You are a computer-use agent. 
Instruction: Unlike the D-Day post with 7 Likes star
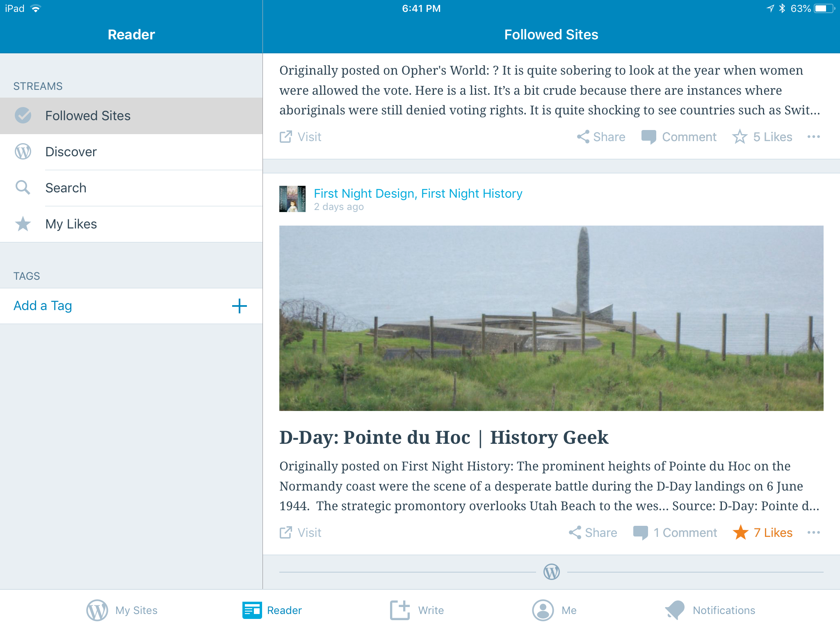pos(741,532)
